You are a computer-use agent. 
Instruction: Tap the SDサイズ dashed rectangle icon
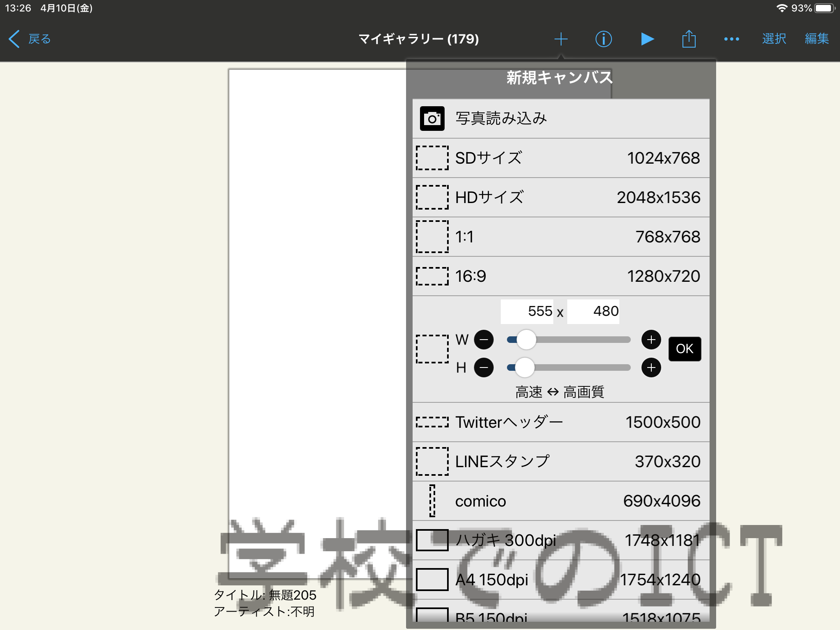432,158
